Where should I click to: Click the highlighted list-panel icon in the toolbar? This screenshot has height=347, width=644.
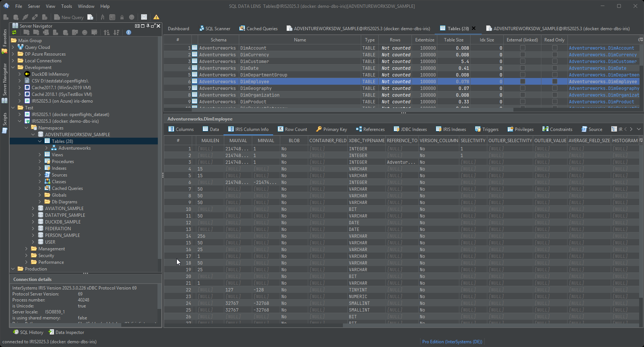(144, 17)
